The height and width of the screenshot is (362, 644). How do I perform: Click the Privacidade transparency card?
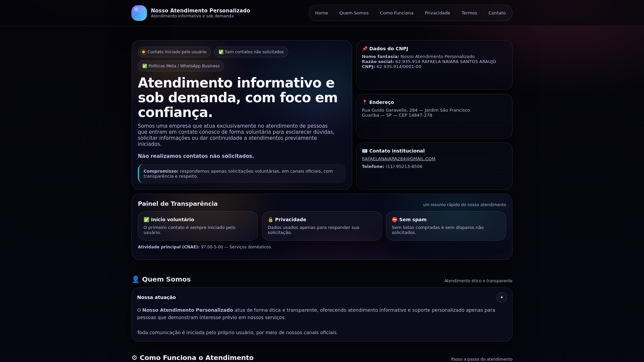(x=322, y=226)
